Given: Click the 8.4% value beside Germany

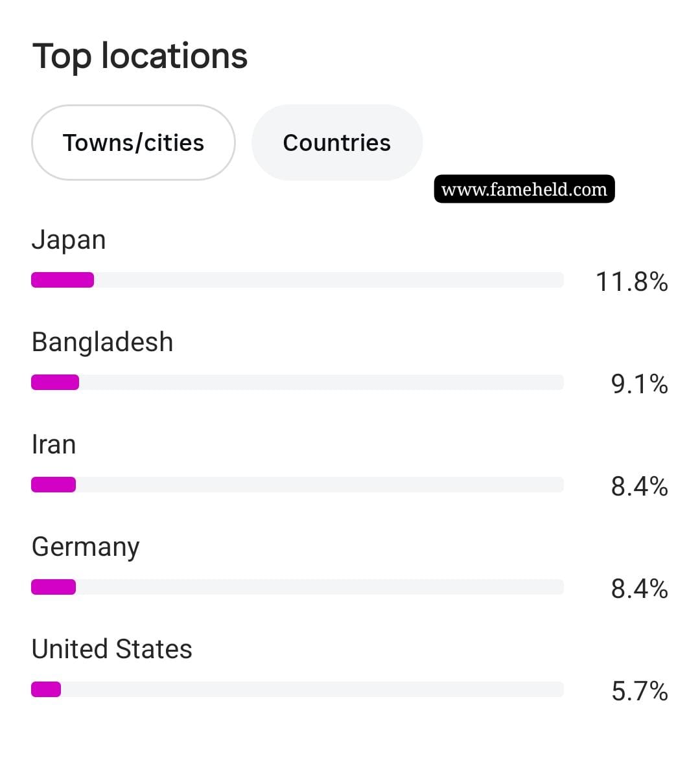Looking at the screenshot, I should point(640,589).
